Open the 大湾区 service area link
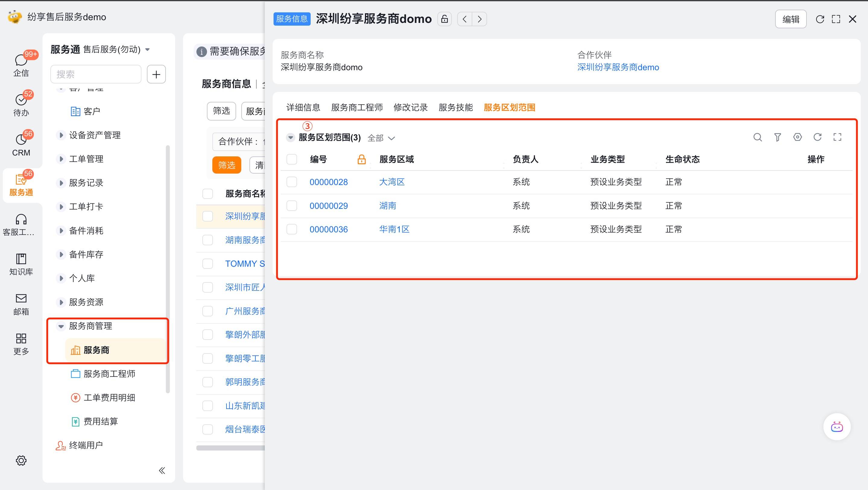Viewport: 868px width, 490px height. coord(391,182)
